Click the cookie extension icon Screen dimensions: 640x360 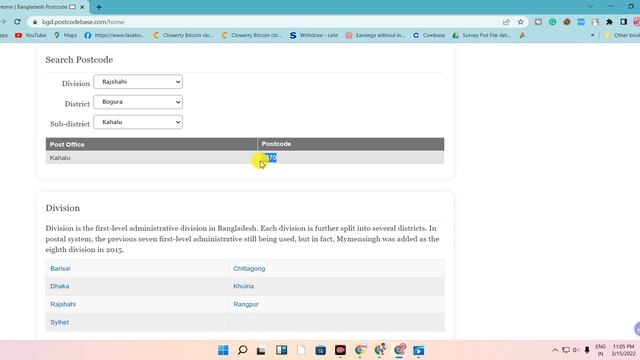pyautogui.click(x=567, y=22)
